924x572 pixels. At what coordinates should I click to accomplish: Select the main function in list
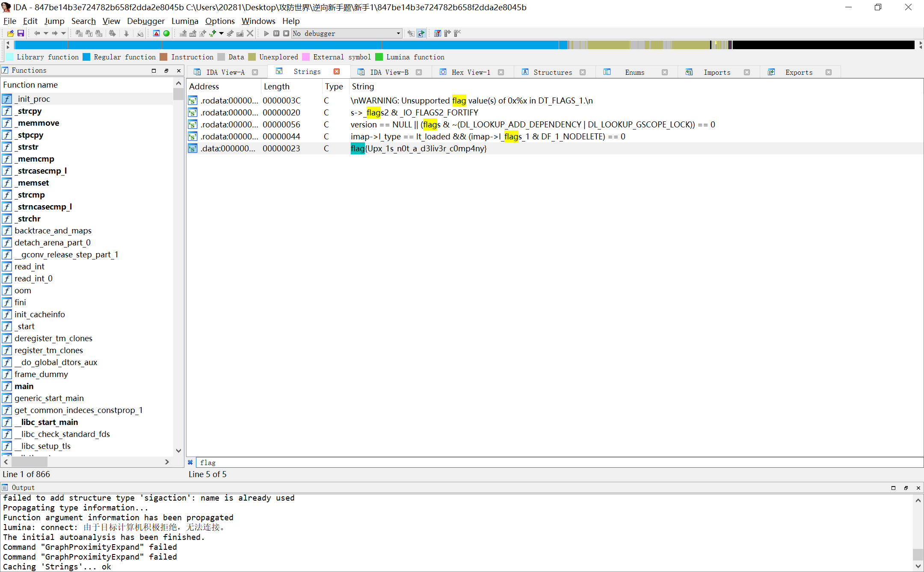coord(24,386)
